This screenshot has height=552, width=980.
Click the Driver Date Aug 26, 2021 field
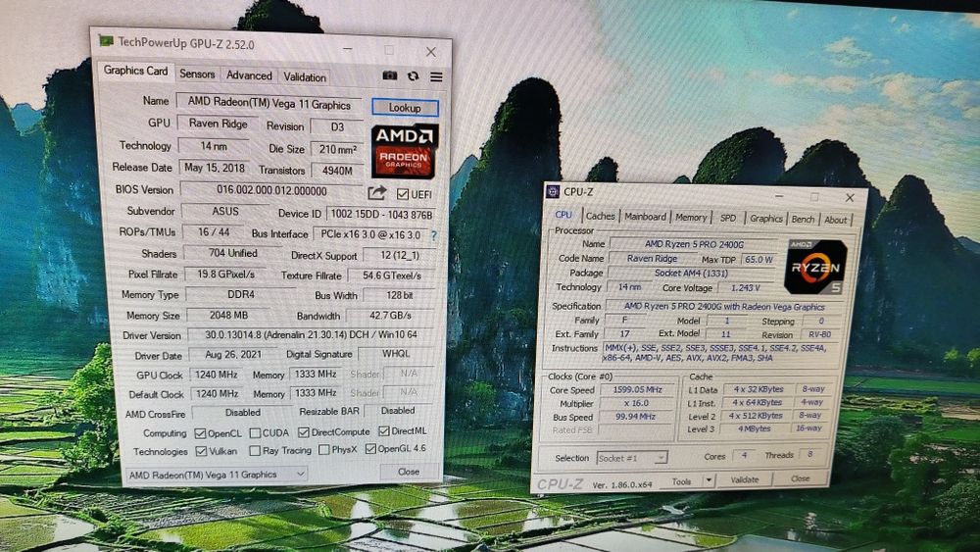233,355
